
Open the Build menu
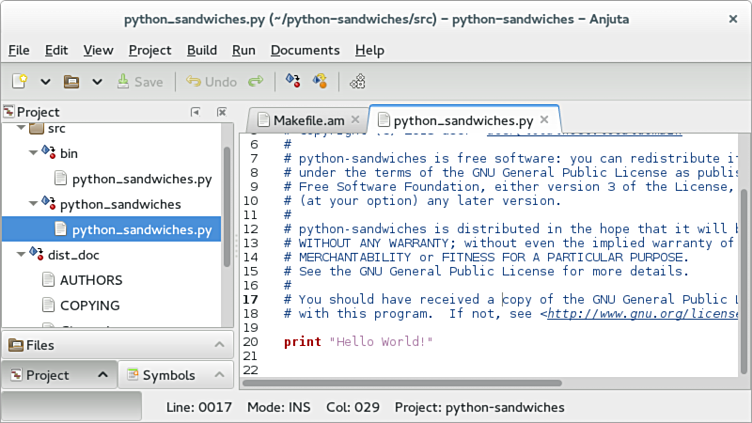[201, 50]
